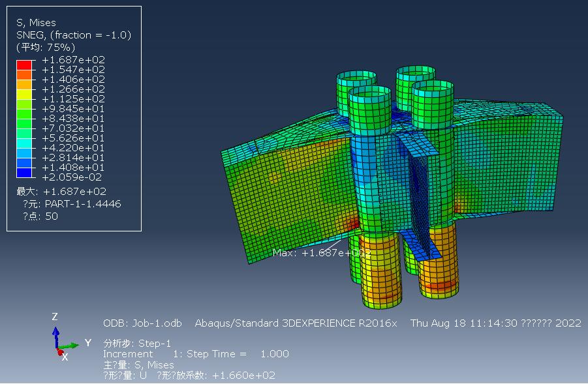Click the 'Thu Aug 18 11:14:30' timestamp
Screen dimensions: 588x384
click(464, 323)
